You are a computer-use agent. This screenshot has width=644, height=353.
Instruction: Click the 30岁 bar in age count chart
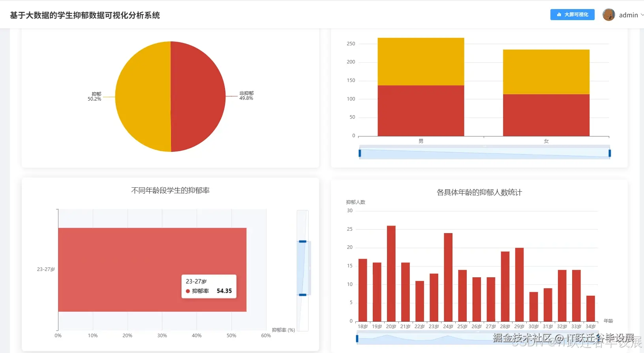point(533,306)
